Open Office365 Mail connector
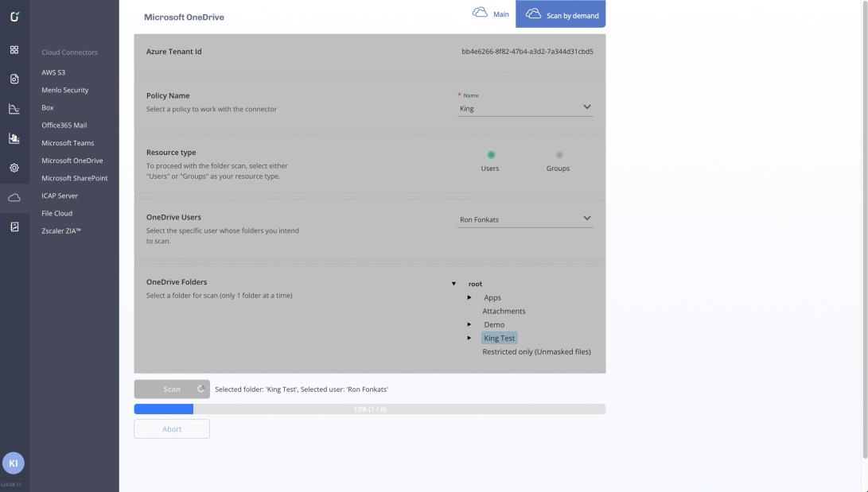This screenshot has width=868, height=492. tap(64, 126)
